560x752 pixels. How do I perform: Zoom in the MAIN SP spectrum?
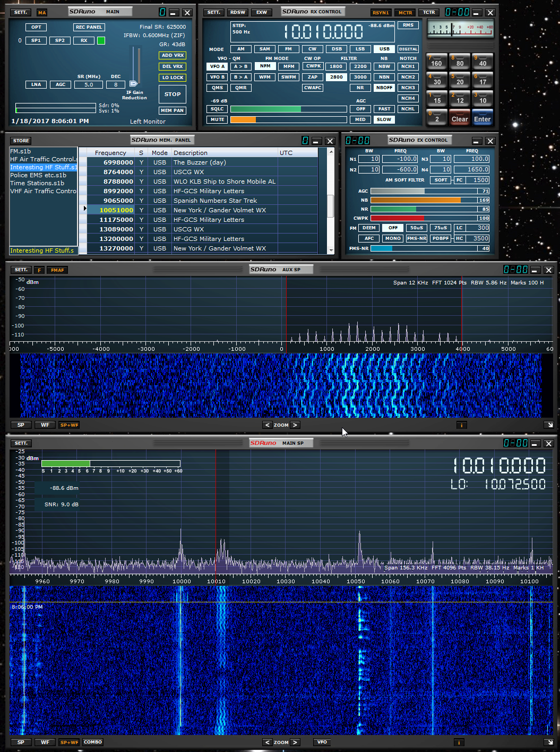295,742
